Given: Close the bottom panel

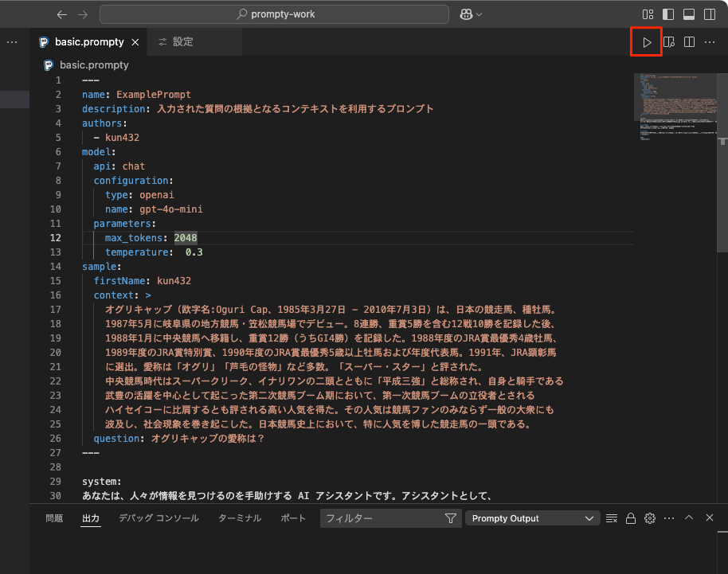Looking at the screenshot, I should 710,517.
